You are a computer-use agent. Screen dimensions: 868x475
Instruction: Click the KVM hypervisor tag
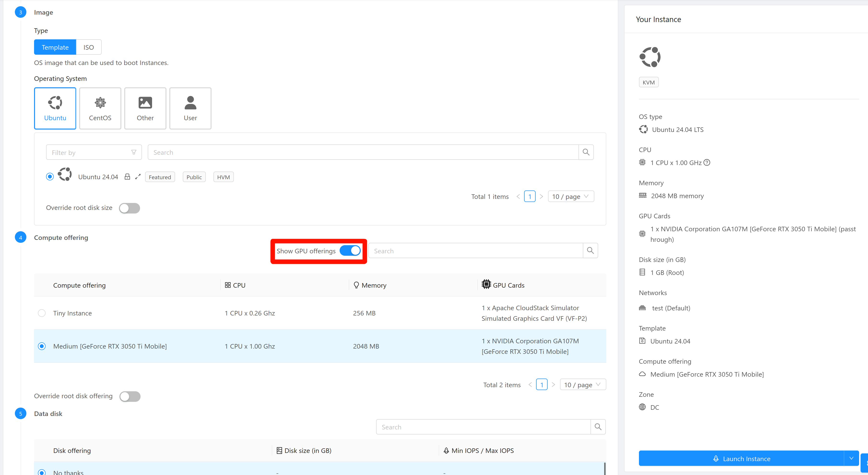(649, 82)
